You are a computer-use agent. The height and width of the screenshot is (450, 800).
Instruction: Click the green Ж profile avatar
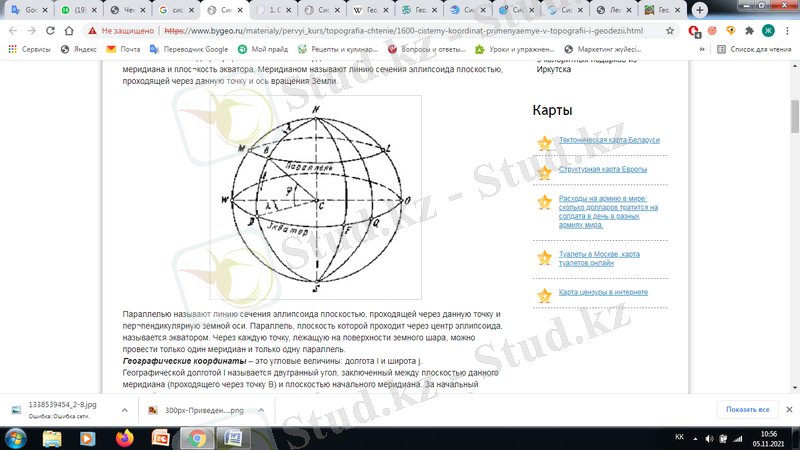click(768, 31)
